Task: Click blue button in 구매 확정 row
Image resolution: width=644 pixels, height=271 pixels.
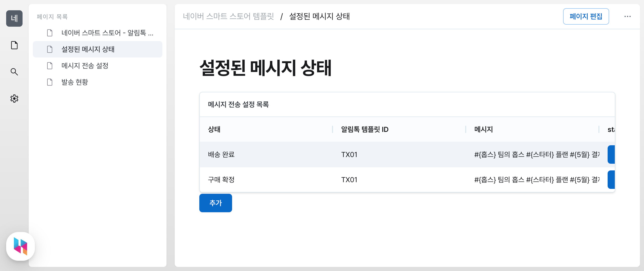Action: pyautogui.click(x=611, y=180)
